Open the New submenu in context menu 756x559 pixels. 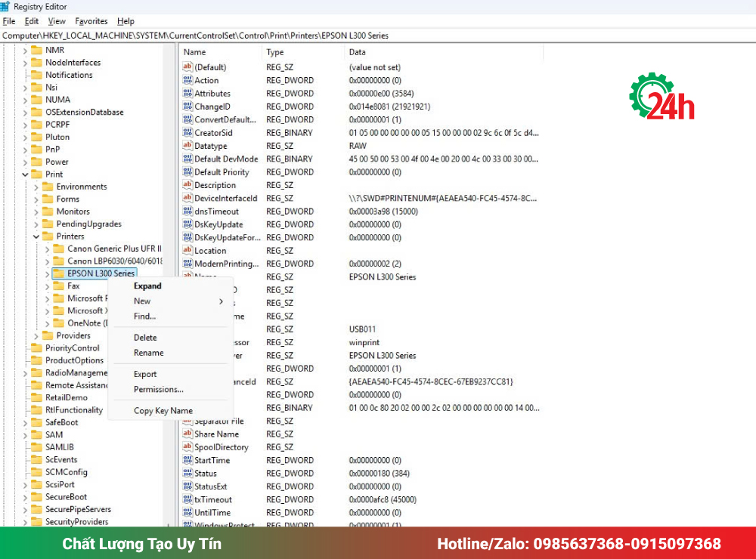(x=170, y=301)
